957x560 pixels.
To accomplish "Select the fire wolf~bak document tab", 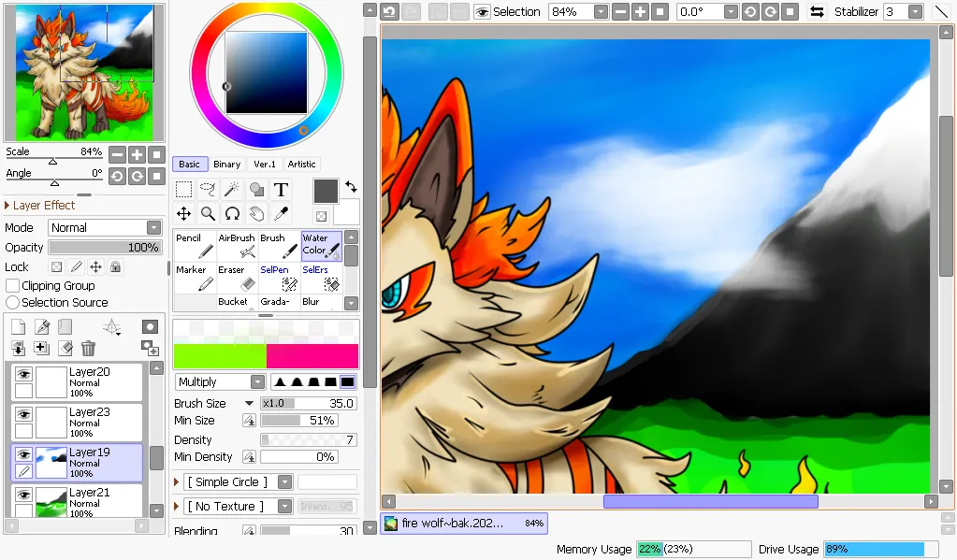I will point(464,524).
